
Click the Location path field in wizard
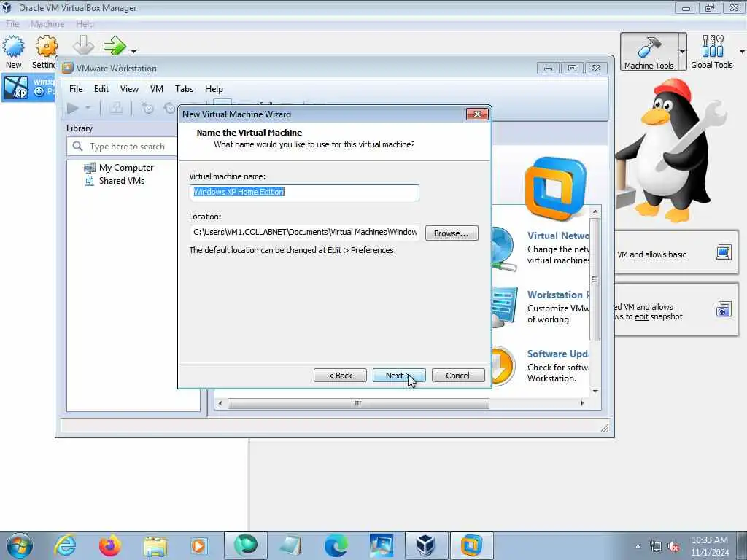pyautogui.click(x=304, y=233)
